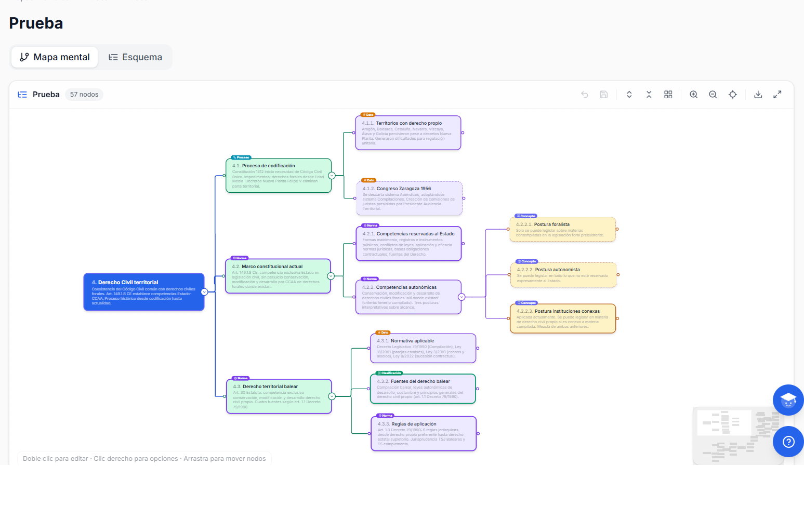Click the Undo arrow icon
804x532 pixels.
585,95
